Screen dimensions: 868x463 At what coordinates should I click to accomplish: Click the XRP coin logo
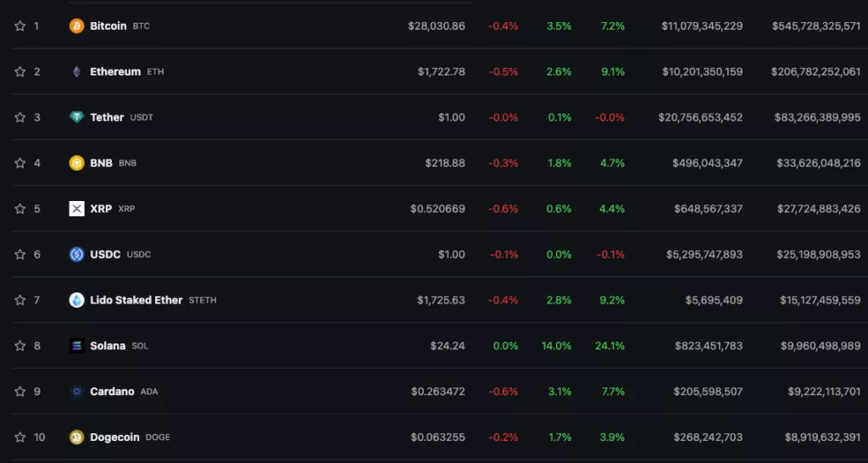[76, 209]
